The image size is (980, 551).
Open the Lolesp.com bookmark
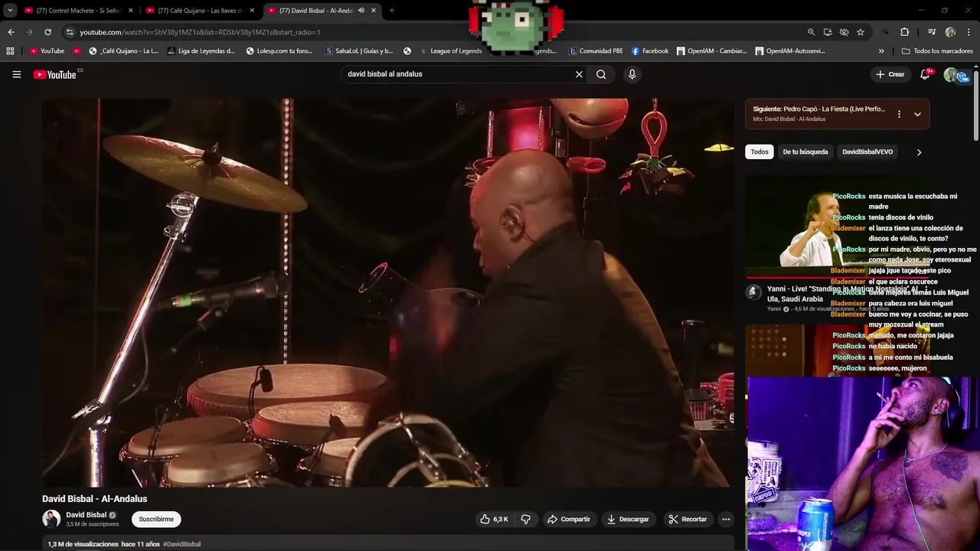[x=279, y=51]
